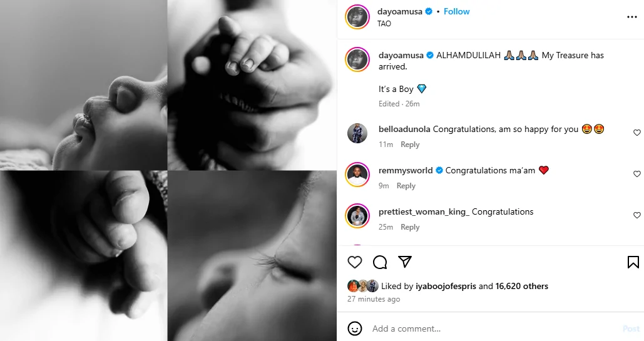The image size is (644, 341).
Task: Open the three-dot more options menu
Action: 631,17
